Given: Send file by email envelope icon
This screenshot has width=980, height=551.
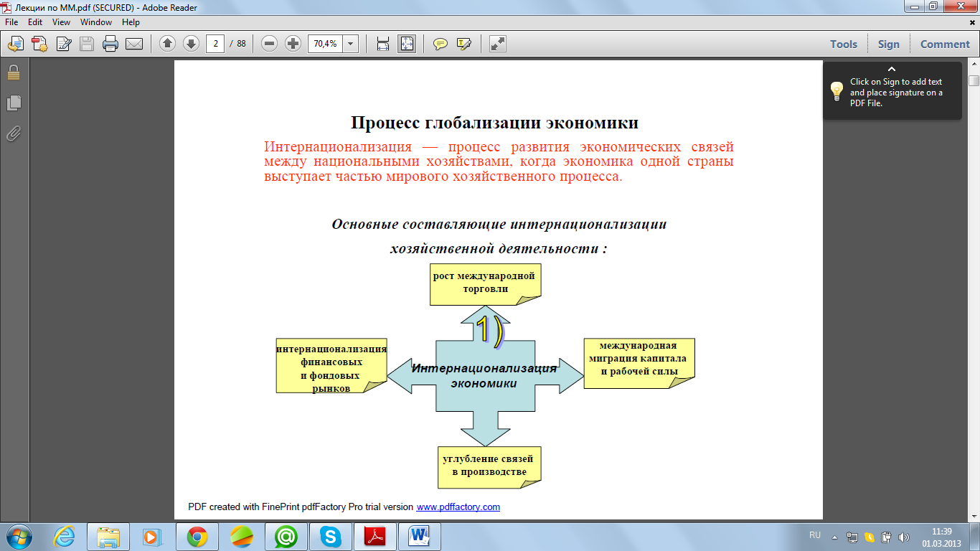Looking at the screenshot, I should pos(134,44).
